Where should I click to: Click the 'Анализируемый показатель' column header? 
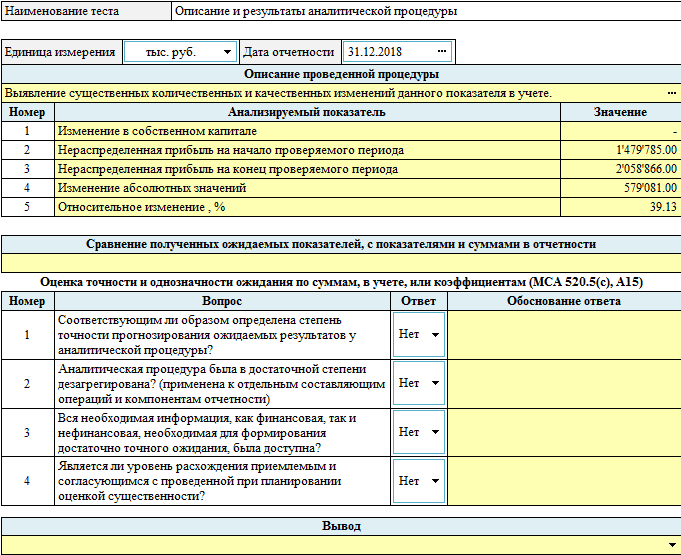[307, 112]
